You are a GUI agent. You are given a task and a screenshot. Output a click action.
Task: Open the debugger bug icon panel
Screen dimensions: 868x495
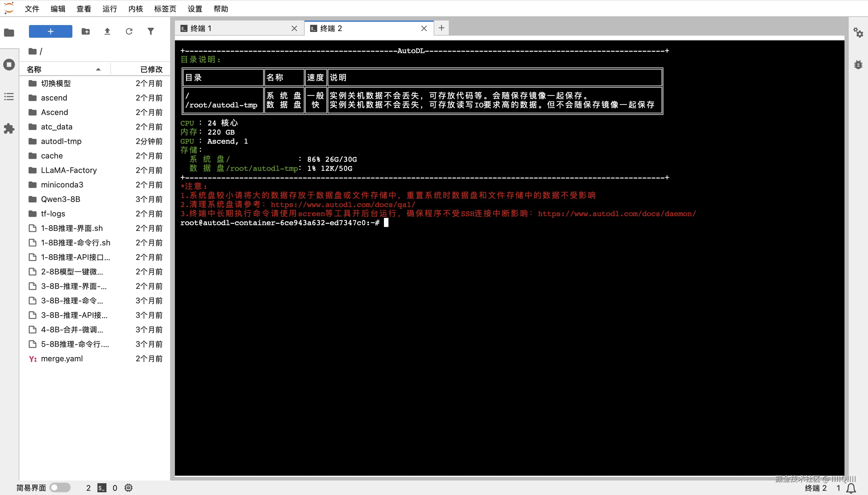(x=858, y=65)
